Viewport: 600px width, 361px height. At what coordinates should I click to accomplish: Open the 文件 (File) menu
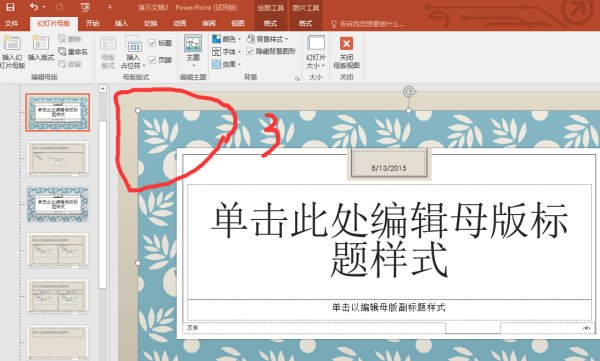(x=11, y=23)
